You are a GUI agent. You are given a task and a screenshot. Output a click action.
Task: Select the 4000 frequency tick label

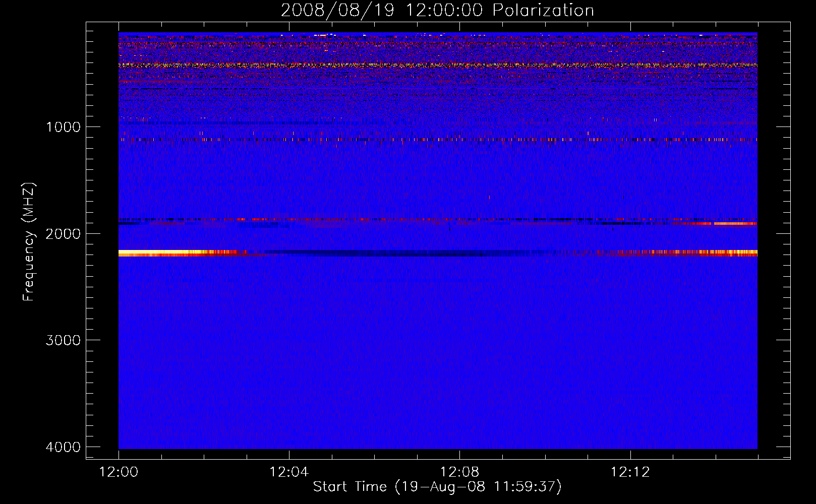click(x=63, y=447)
